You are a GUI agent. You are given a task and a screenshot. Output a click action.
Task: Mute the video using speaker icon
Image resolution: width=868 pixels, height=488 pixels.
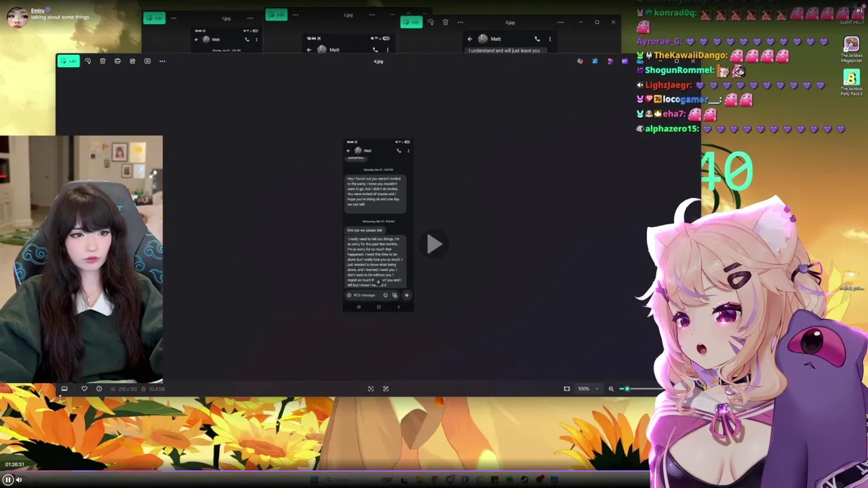click(19, 479)
